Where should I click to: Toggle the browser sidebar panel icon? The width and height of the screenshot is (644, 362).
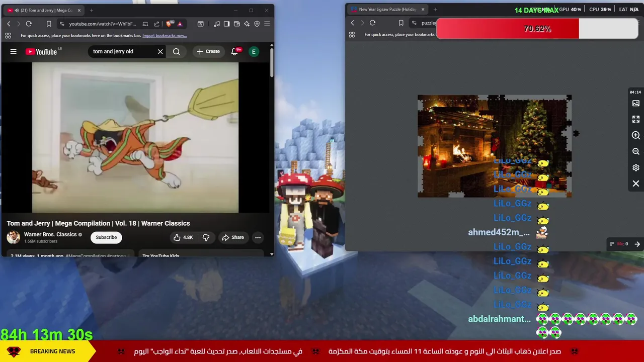click(x=226, y=24)
